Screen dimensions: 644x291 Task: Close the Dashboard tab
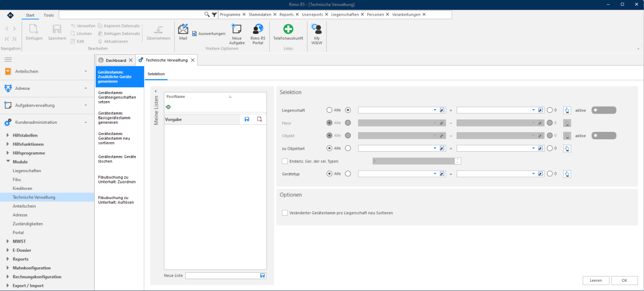pos(131,60)
